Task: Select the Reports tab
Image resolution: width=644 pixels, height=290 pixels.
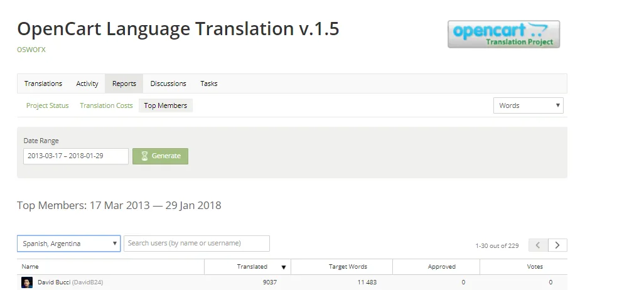Action: [x=124, y=83]
